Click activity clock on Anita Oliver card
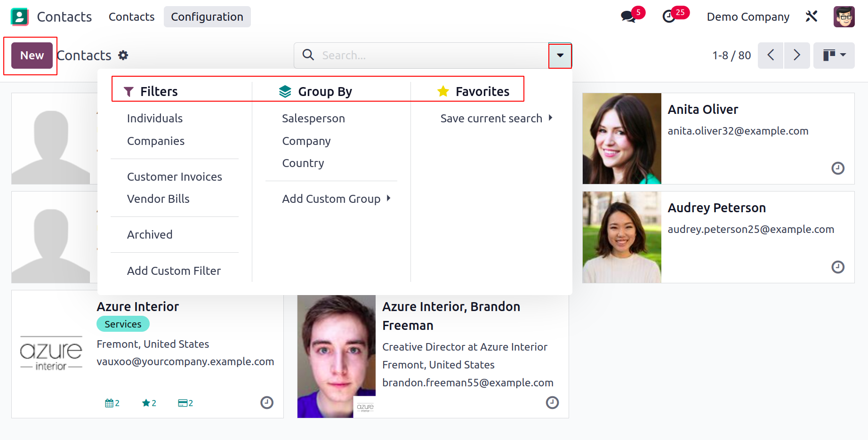This screenshot has height=440, width=868. [838, 168]
